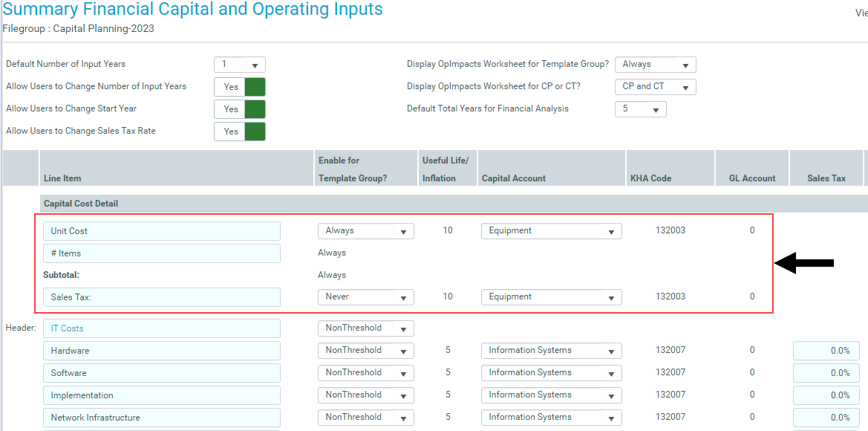
Task: Click the Hardware sales tax percentage field
Action: click(x=824, y=351)
